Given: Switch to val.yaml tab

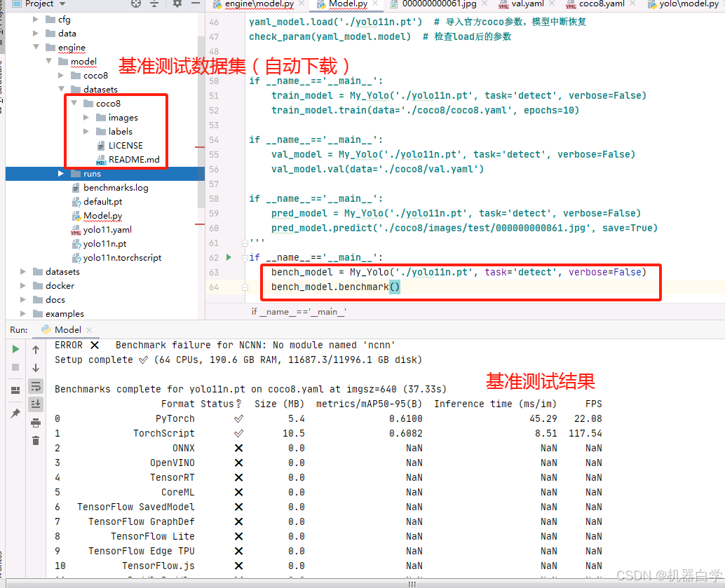Looking at the screenshot, I should click(x=527, y=4).
